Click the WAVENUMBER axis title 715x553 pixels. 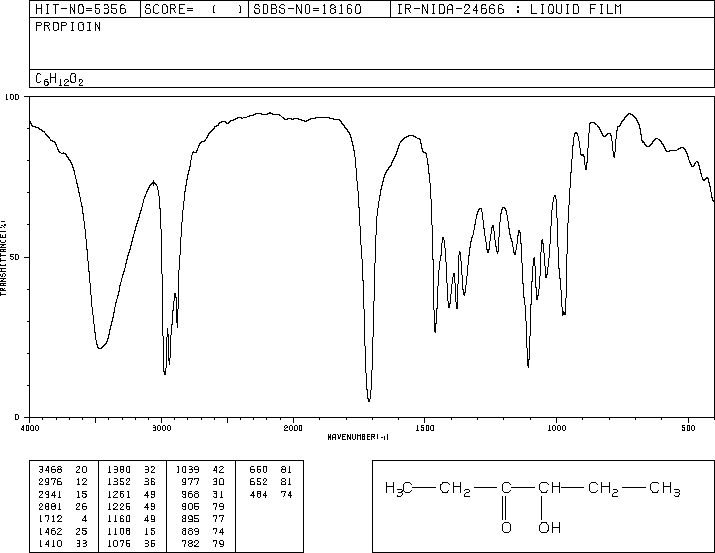tap(358, 437)
